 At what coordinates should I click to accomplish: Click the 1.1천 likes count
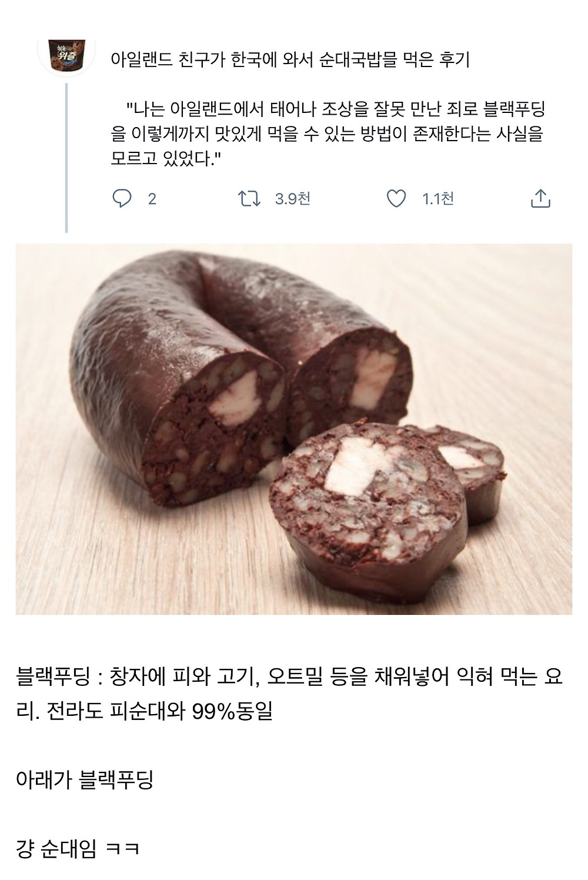tap(438, 199)
